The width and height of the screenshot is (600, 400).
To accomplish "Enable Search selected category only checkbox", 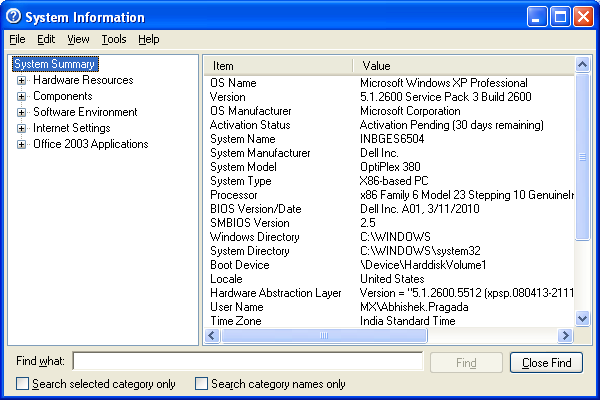I will (x=23, y=384).
